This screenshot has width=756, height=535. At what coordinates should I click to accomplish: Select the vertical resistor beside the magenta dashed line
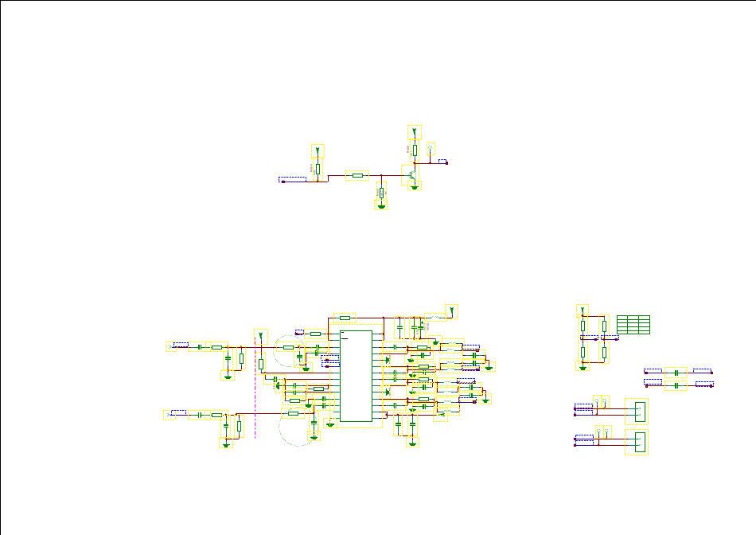coord(261,364)
